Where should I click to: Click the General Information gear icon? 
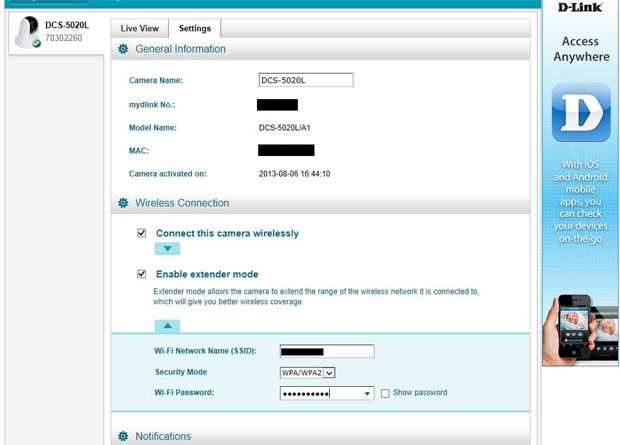coord(123,49)
